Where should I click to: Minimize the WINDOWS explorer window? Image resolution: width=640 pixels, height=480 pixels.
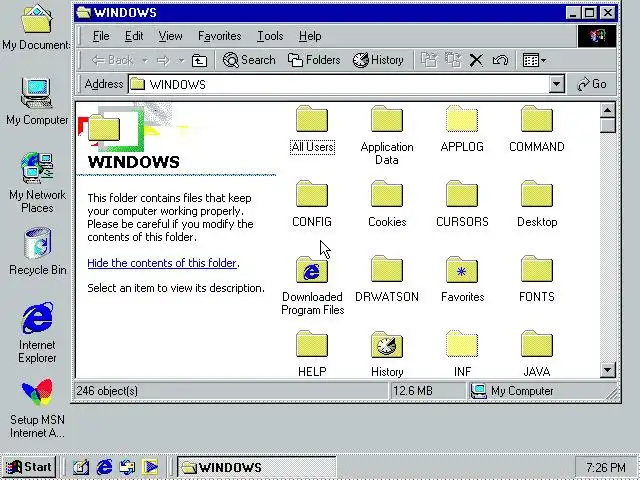573,13
